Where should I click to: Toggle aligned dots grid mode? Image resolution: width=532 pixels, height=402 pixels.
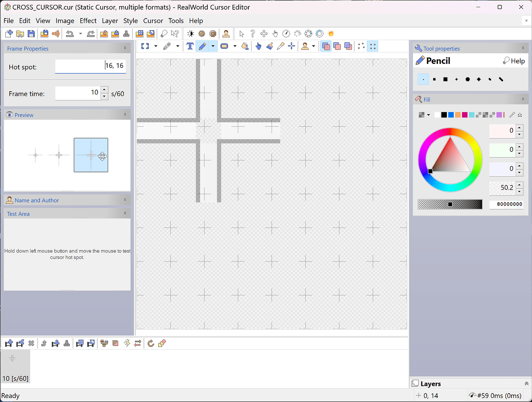pos(373,46)
